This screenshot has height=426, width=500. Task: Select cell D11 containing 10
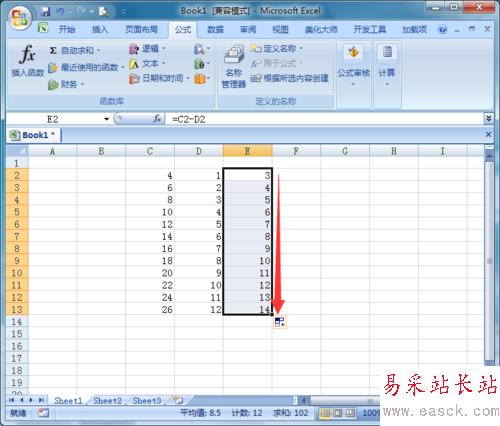199,285
